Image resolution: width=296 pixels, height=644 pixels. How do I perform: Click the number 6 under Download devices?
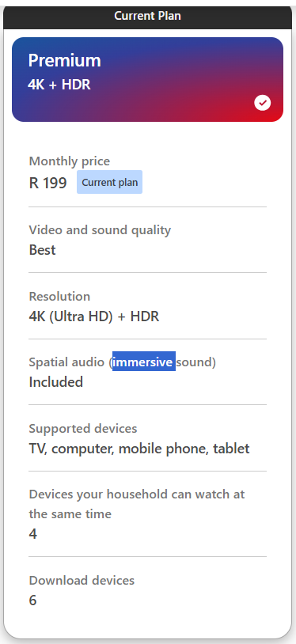point(33,600)
